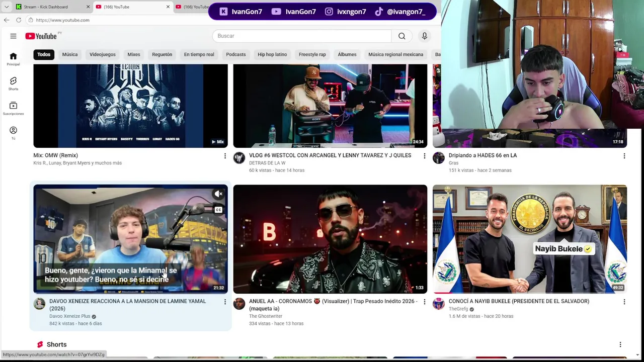Play the WESTCOL vlog thumbnail

(330, 106)
